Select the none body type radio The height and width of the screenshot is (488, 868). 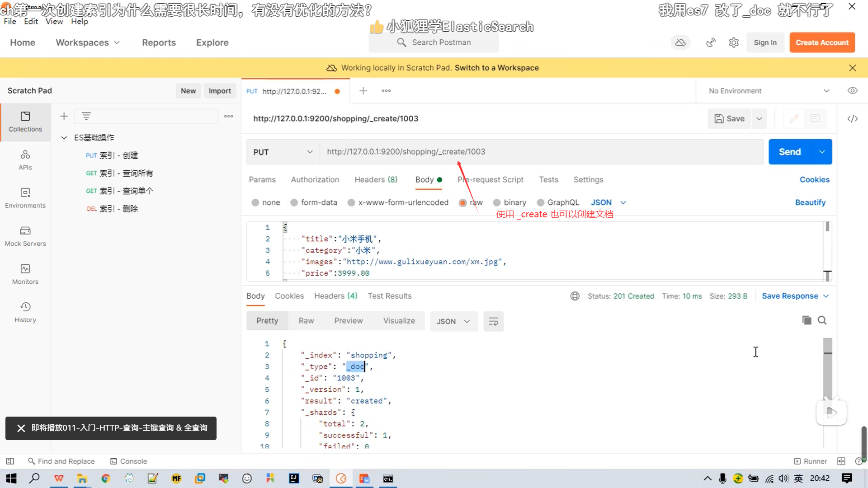pyautogui.click(x=255, y=203)
